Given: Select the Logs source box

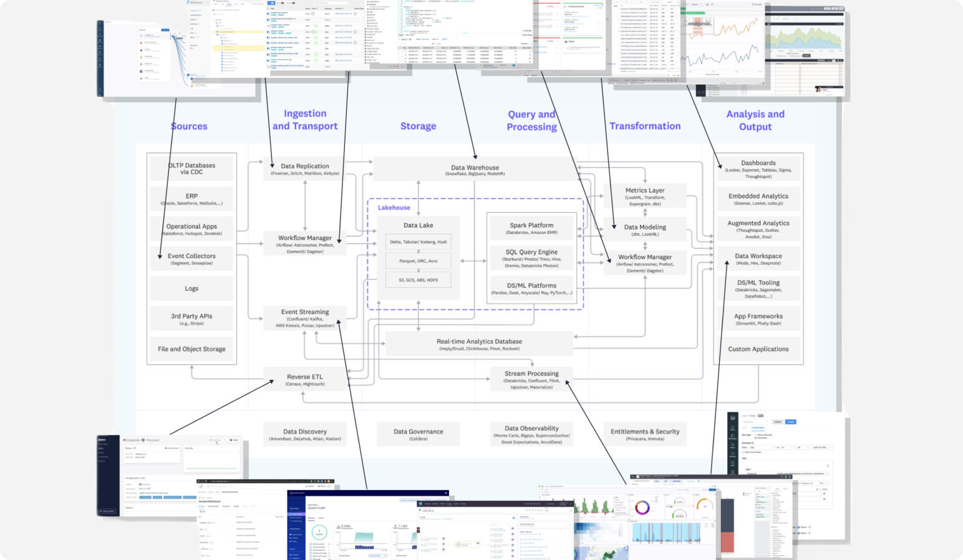Looking at the screenshot, I should tap(191, 288).
